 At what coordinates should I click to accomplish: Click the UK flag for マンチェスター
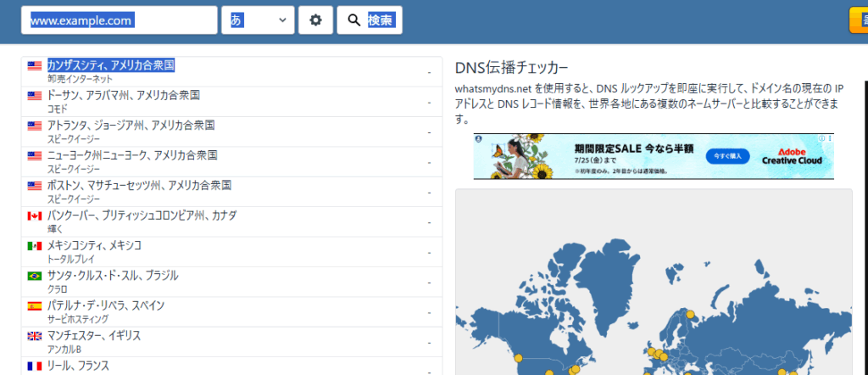(35, 337)
